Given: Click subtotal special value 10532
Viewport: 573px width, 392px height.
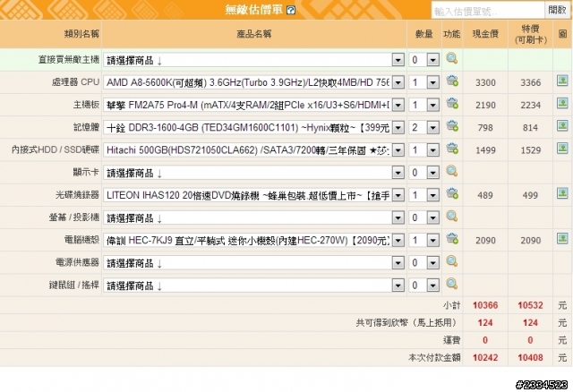Looking at the screenshot, I should [530, 305].
